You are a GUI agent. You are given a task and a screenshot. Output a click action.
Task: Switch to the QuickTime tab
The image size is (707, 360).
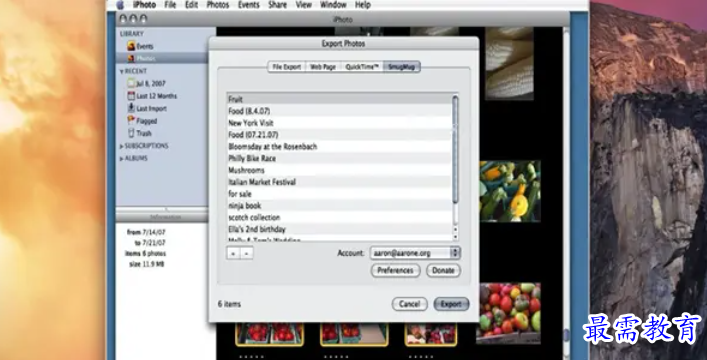click(x=362, y=67)
